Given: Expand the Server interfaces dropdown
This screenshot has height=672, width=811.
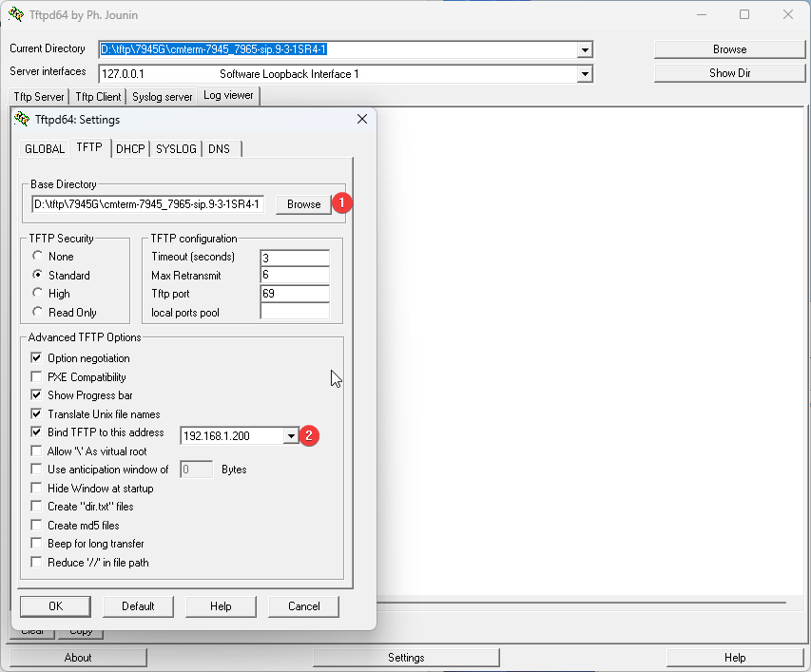Looking at the screenshot, I should pyautogui.click(x=585, y=74).
